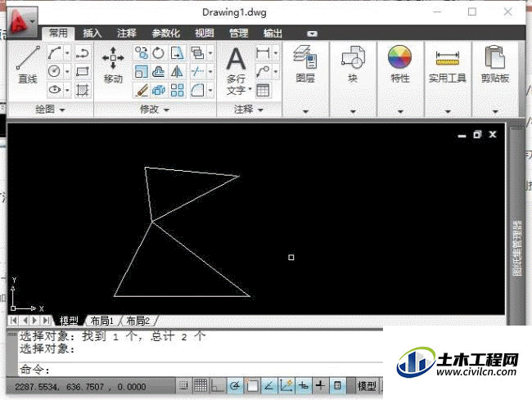The image size is (532, 400).
Task: Switch to the 注释 ribbon tab
Action: tap(127, 33)
